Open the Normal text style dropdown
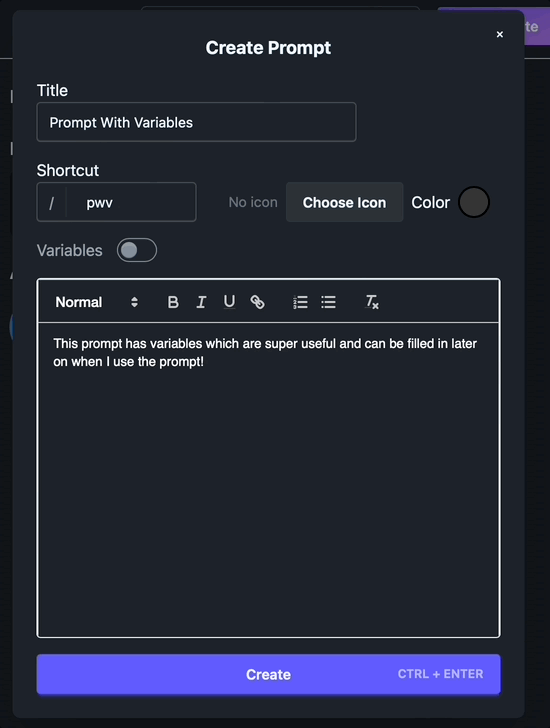Image resolution: width=550 pixels, height=728 pixels. click(x=97, y=302)
